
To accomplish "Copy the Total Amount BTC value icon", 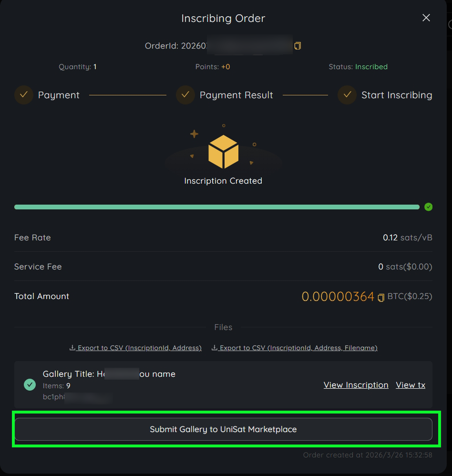I will click(x=381, y=298).
